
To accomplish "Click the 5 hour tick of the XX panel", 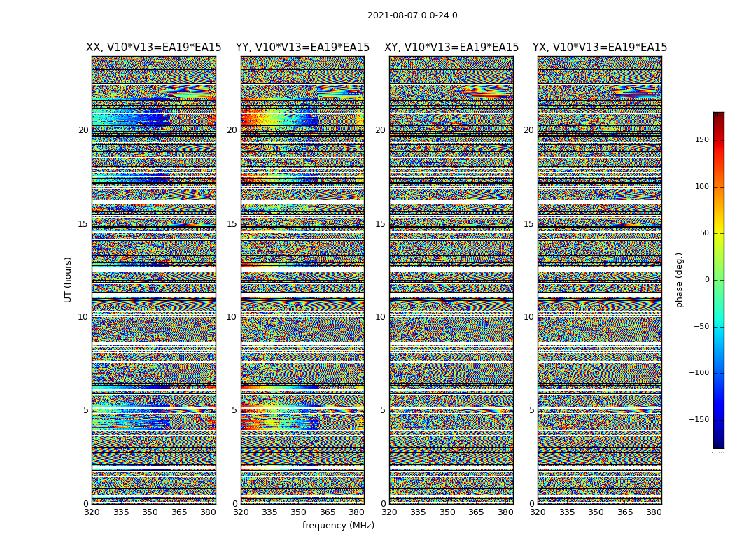I will pos(86,410).
